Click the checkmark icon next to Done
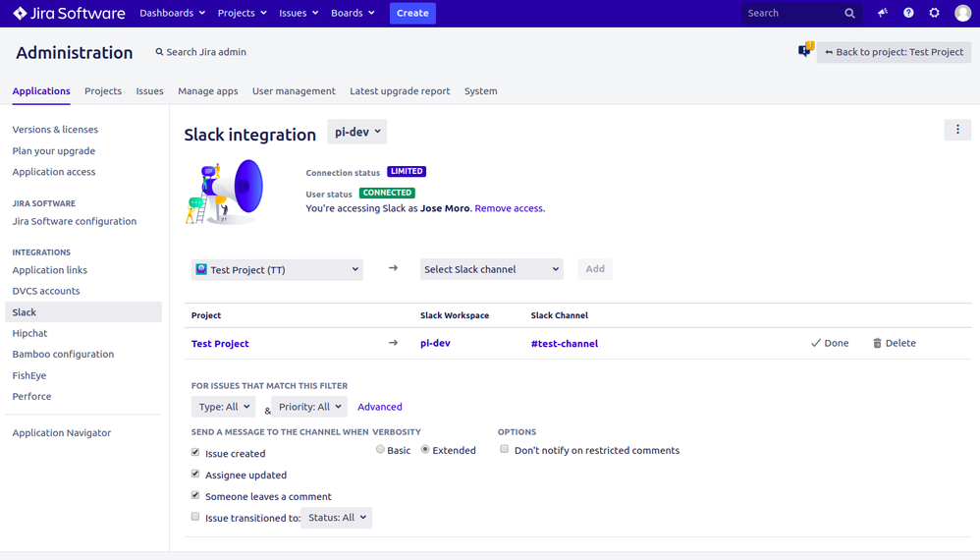The image size is (980, 560). click(x=816, y=343)
